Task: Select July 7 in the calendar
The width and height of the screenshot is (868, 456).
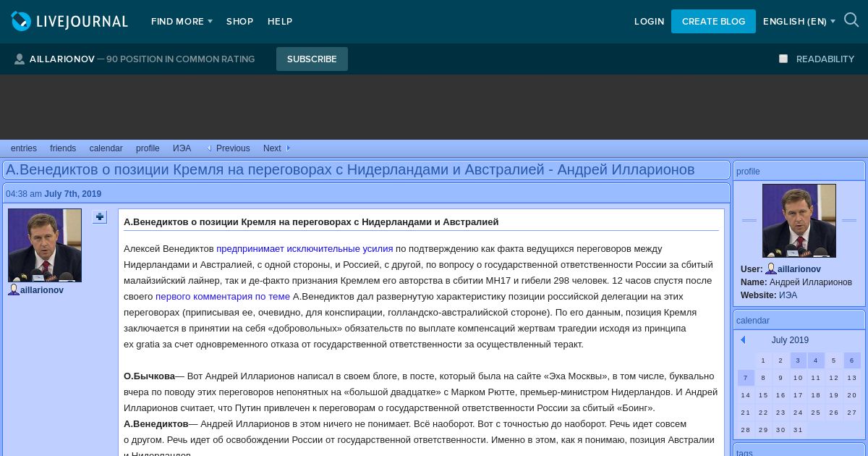Action: click(x=746, y=378)
